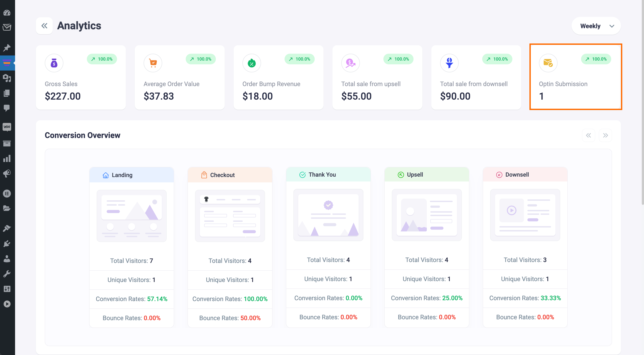Image resolution: width=644 pixels, height=355 pixels.
Task: Click the Landing page thumbnail
Action: (x=131, y=216)
